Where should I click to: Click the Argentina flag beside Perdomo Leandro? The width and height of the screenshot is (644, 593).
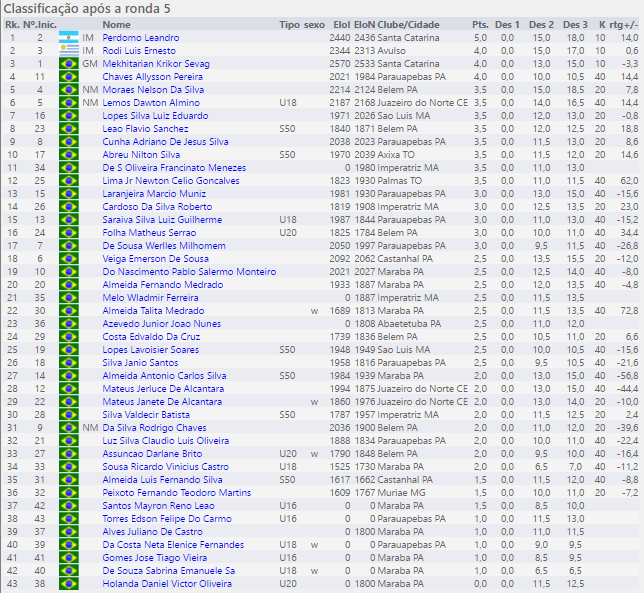coord(68,37)
